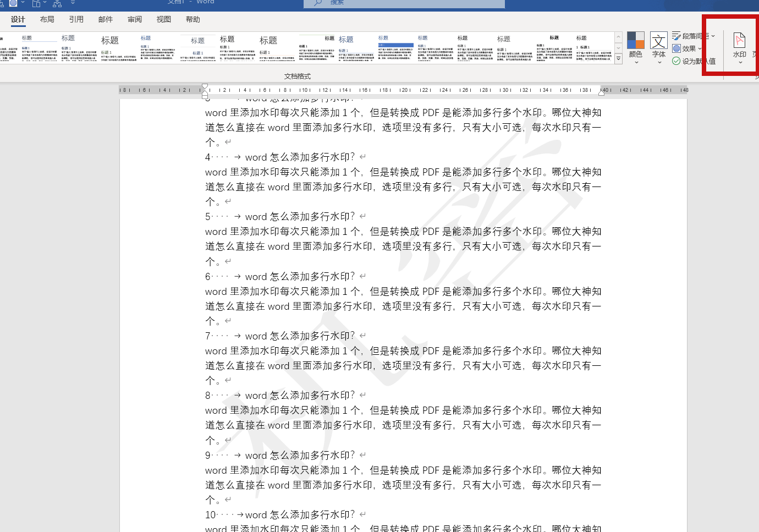Open the 引用 ribbon tab

pos(76,19)
